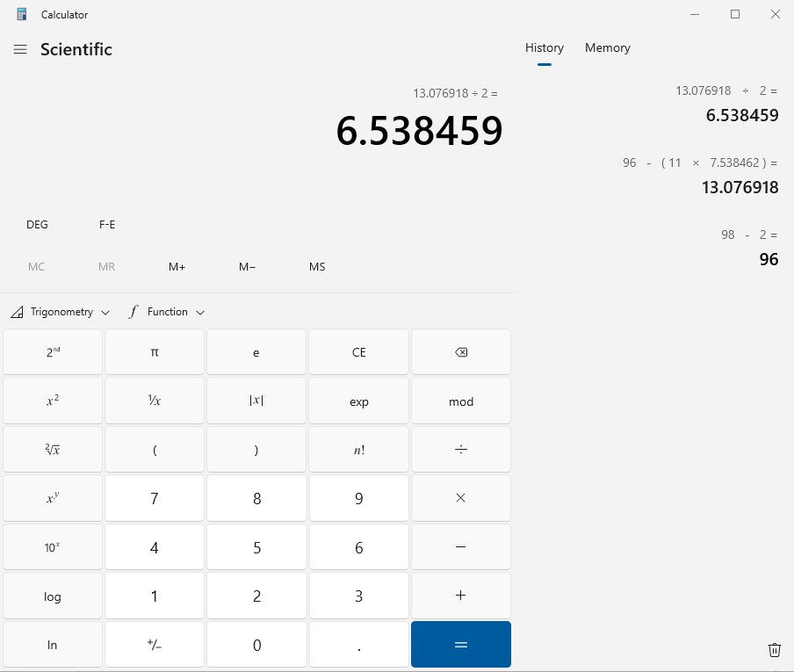Click the main display value 6.538459
The width and height of the screenshot is (794, 672).
(419, 131)
